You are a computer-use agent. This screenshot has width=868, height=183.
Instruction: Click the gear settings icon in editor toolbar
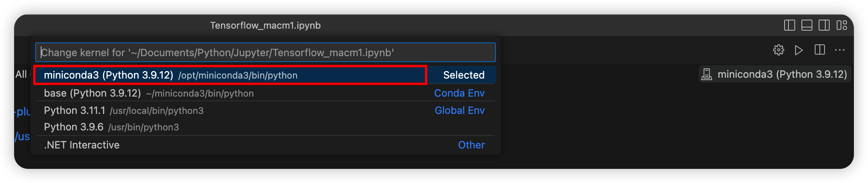coord(778,50)
